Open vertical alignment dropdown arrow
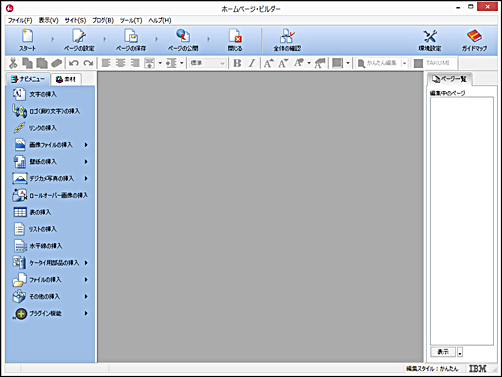This screenshot has width=502, height=377. click(160, 63)
